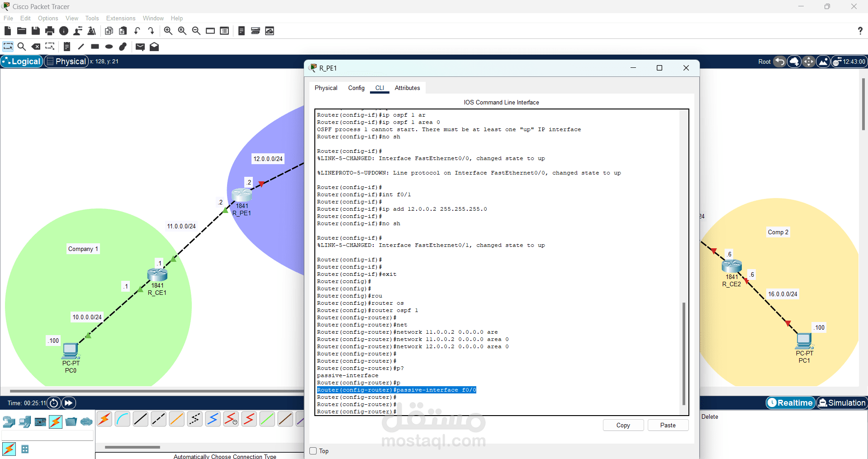Click the CLI terminal vertical scrollbar
This screenshot has width=868, height=459.
coord(684,354)
